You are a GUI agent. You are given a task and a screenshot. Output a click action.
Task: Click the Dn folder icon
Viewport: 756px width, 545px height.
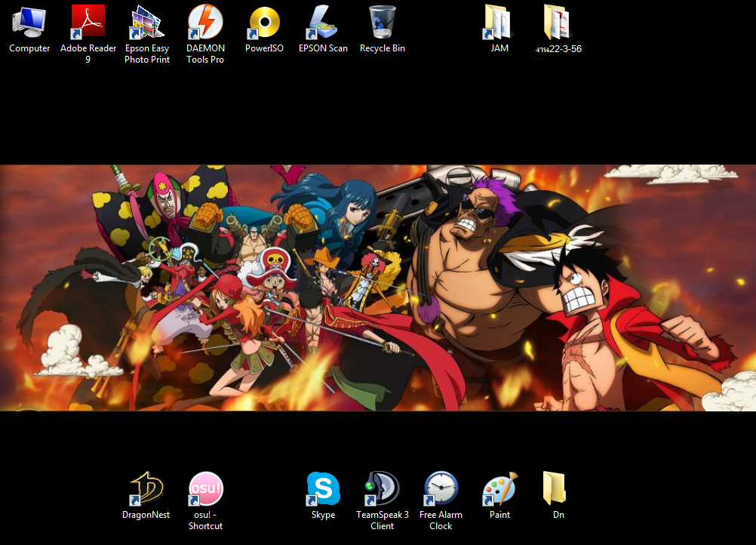pyautogui.click(x=555, y=488)
